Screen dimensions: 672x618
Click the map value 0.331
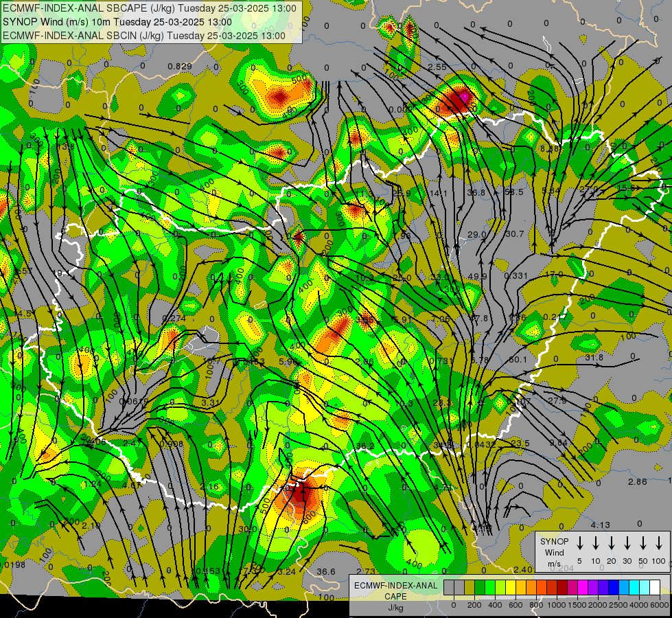coord(515,276)
